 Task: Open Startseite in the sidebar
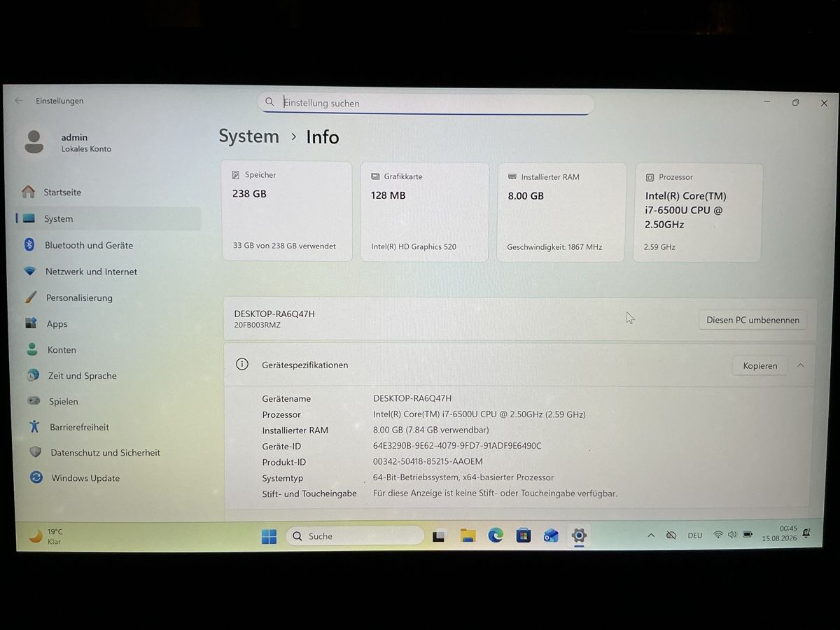click(x=107, y=192)
